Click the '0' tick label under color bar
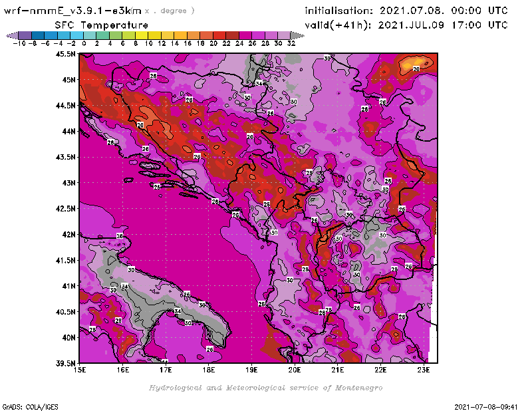The width and height of the screenshot is (532, 411). tap(84, 43)
